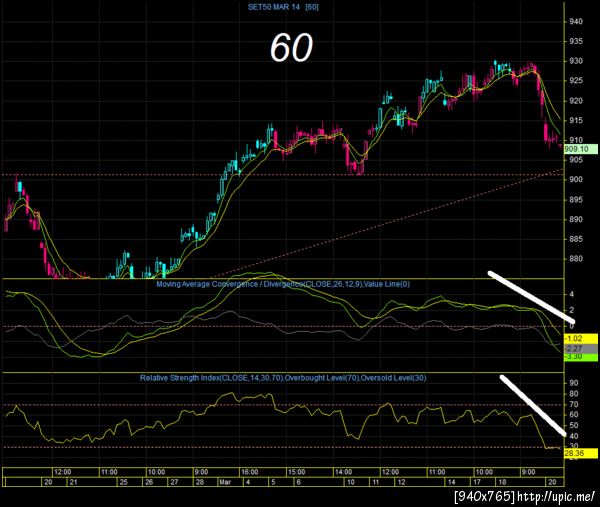The image size is (600, 507).
Task: Click date 27 on the date axis
Action: coord(174,482)
